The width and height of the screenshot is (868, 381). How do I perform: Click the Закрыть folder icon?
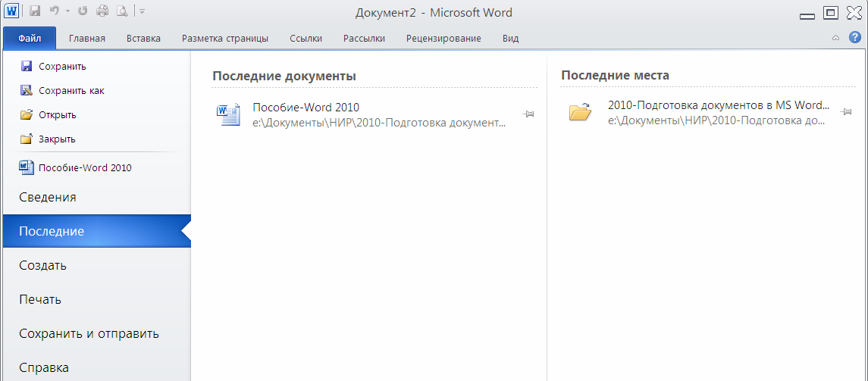pyautogui.click(x=26, y=139)
